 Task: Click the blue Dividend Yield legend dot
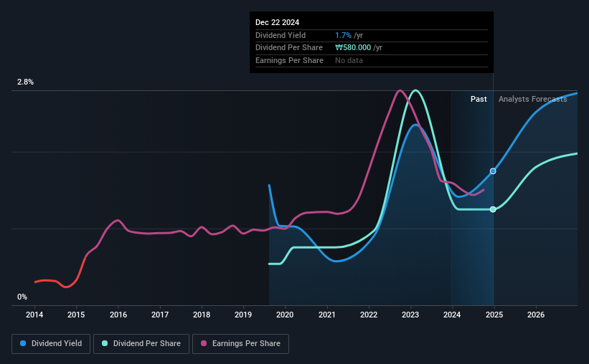(x=23, y=343)
